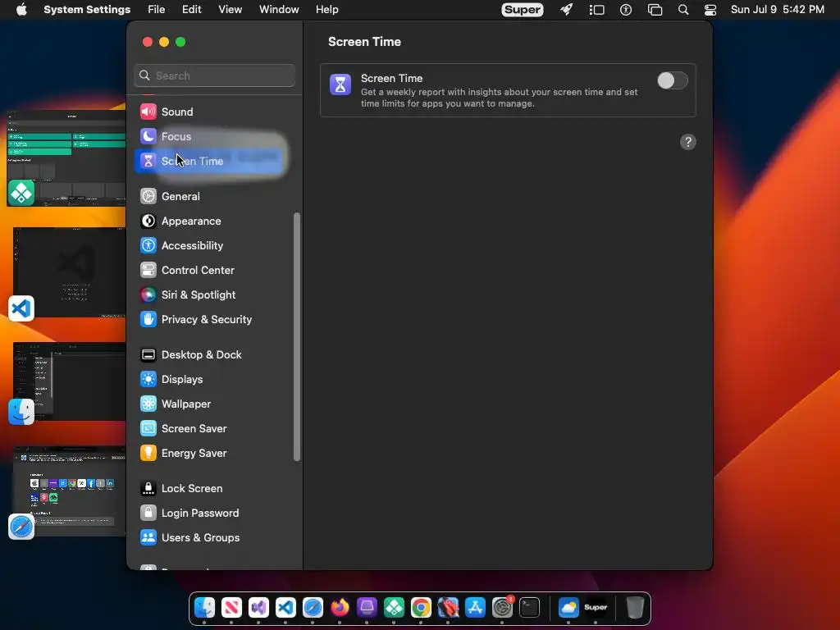Open Weather app from the Dock
Viewport: 840px width, 630px height.
point(568,608)
